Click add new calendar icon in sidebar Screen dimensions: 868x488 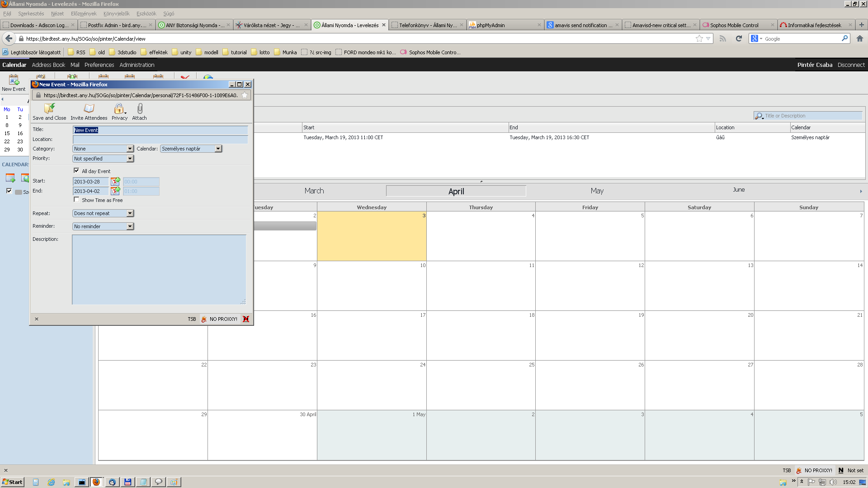click(10, 178)
